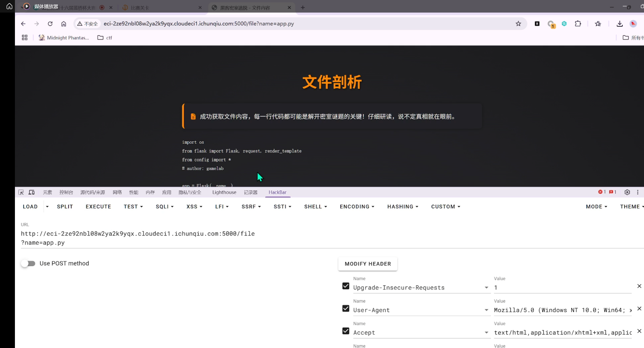
Task: Open the downloads arrow icon
Action: pyautogui.click(x=619, y=24)
